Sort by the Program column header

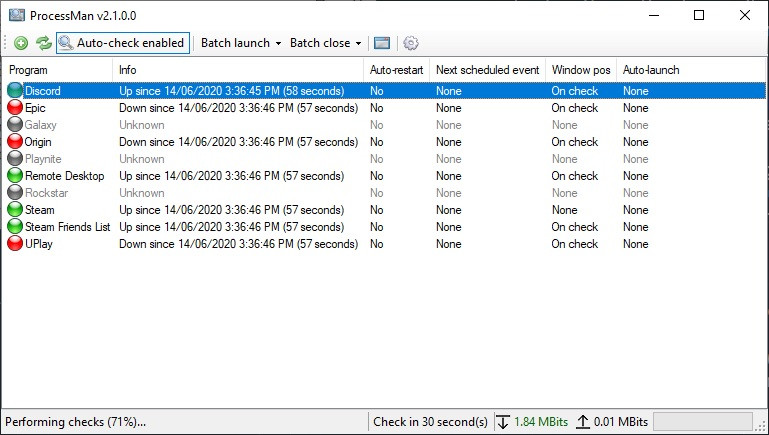pyautogui.click(x=57, y=70)
